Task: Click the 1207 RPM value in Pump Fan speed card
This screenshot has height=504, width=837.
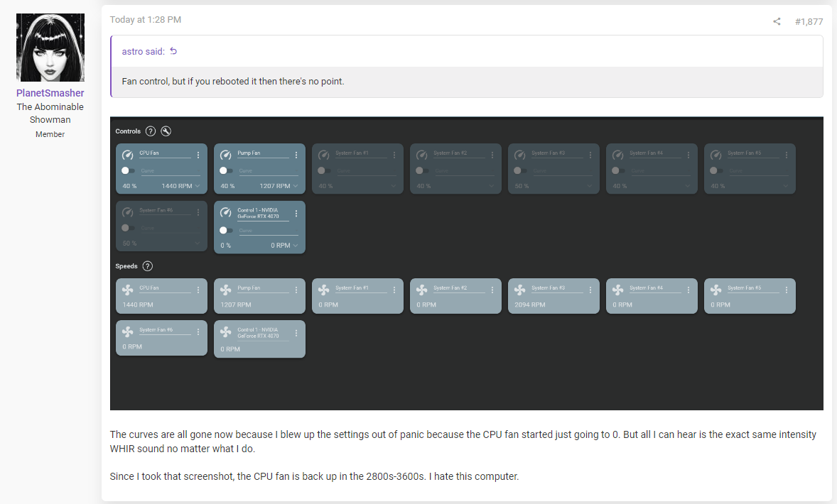Action: 235,305
